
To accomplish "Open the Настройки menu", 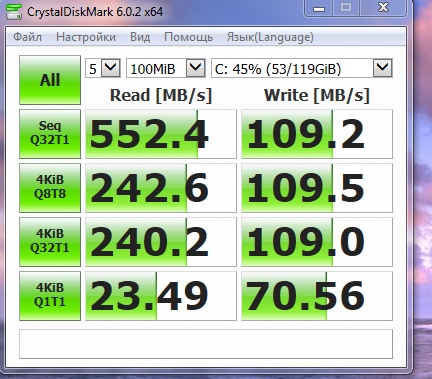I will tap(86, 37).
